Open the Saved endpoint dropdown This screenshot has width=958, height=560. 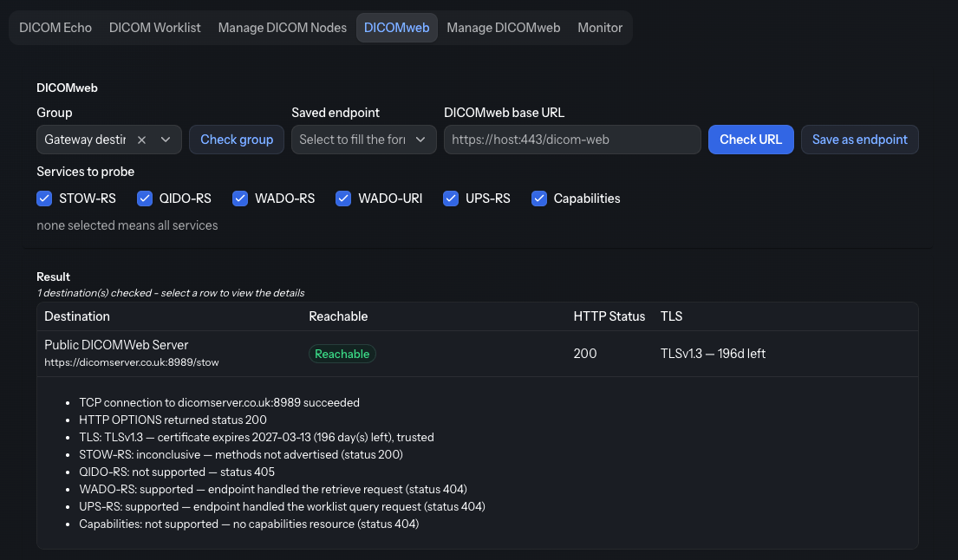(363, 140)
